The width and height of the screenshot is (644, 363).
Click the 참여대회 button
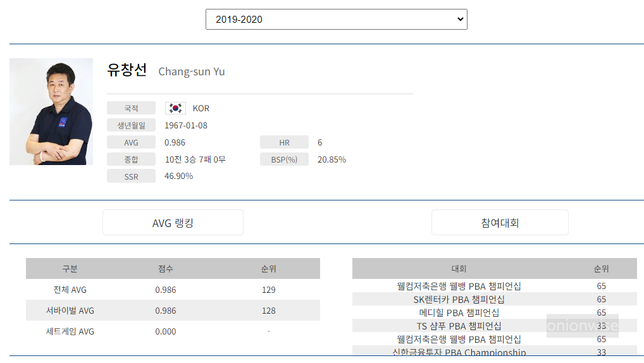(500, 223)
